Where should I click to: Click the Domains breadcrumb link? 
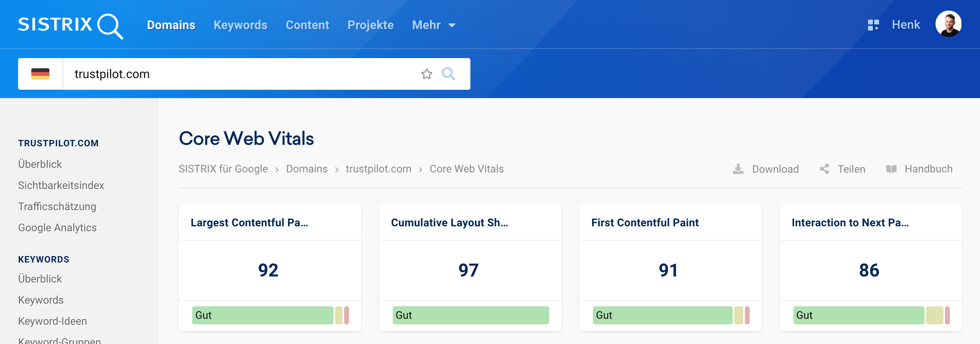(307, 169)
